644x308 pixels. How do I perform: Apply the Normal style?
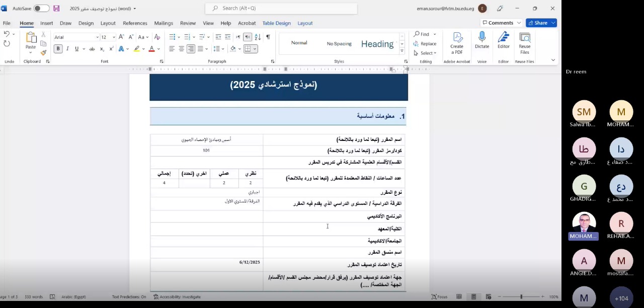click(299, 43)
